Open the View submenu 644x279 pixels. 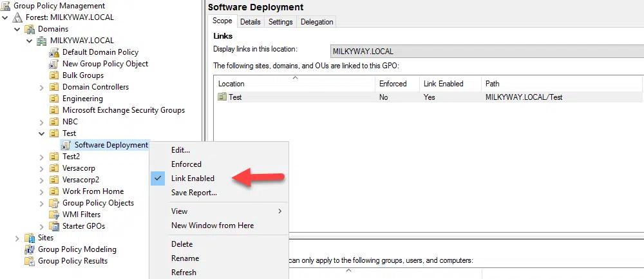[220, 211]
